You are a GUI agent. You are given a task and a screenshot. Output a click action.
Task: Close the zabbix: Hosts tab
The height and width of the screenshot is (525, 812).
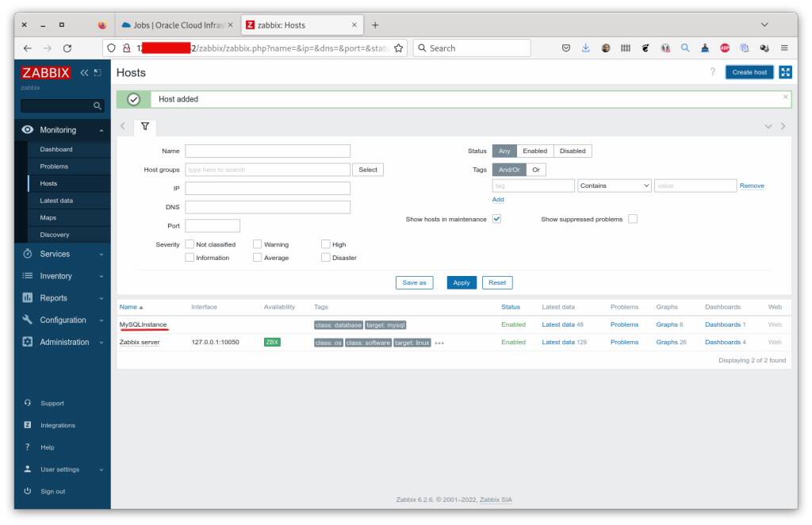coord(354,25)
